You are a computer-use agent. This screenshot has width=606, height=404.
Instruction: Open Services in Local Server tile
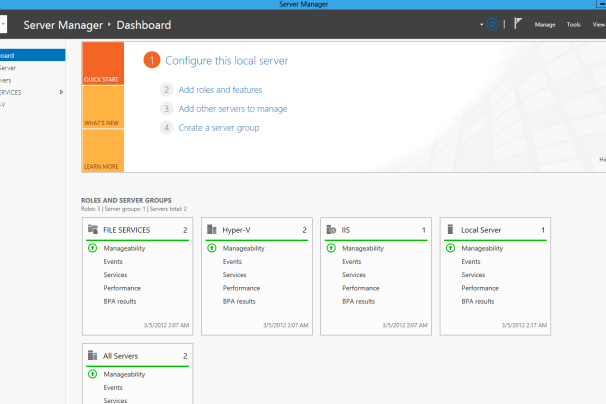click(473, 275)
